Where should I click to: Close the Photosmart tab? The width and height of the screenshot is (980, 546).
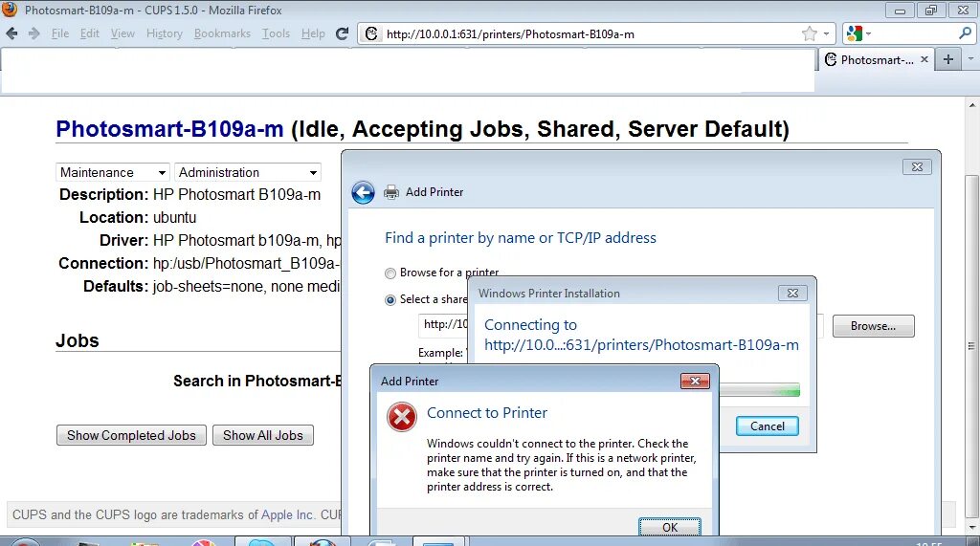[924, 59]
